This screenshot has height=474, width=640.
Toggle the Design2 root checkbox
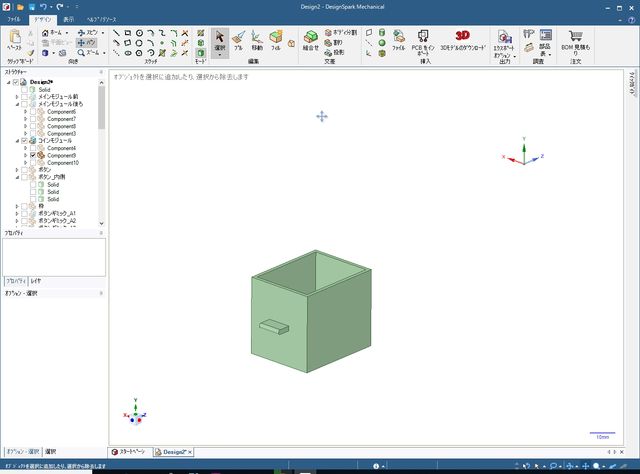[x=16, y=82]
